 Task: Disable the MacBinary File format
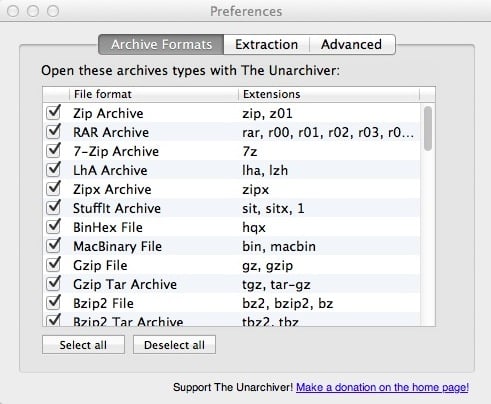tap(53, 246)
